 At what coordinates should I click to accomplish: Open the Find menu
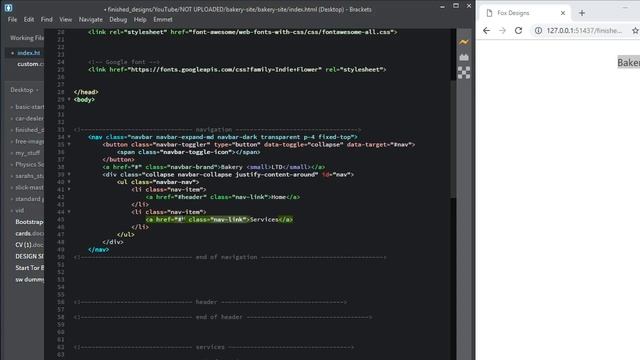coord(47,20)
